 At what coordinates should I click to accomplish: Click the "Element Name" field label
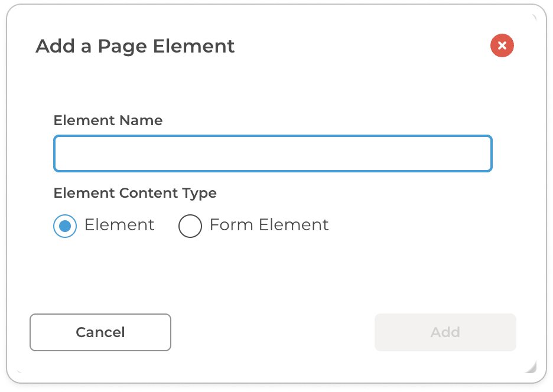click(x=108, y=120)
